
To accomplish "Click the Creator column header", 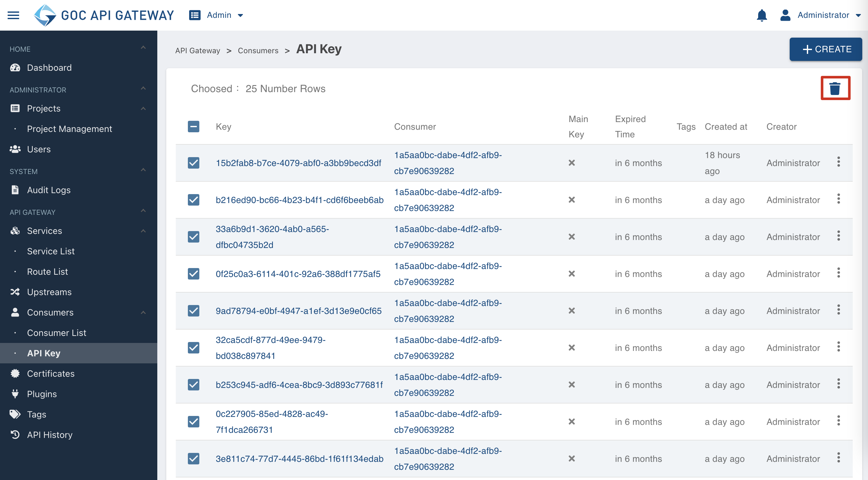I will [781, 127].
